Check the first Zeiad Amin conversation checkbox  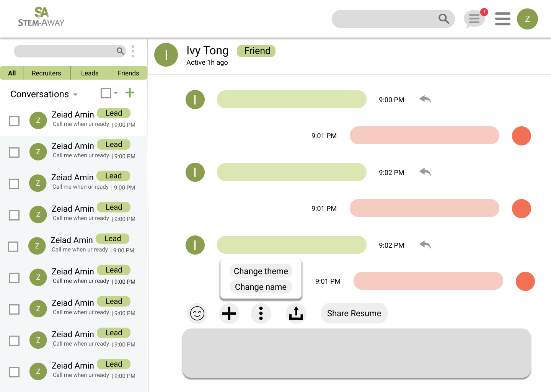pos(15,121)
